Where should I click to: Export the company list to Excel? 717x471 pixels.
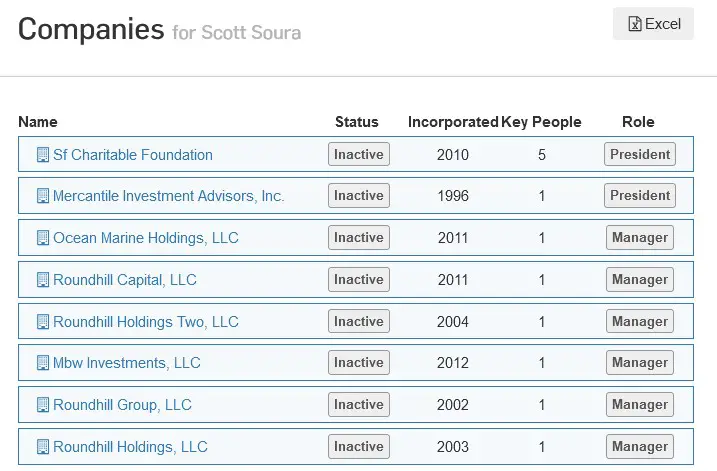click(x=653, y=24)
